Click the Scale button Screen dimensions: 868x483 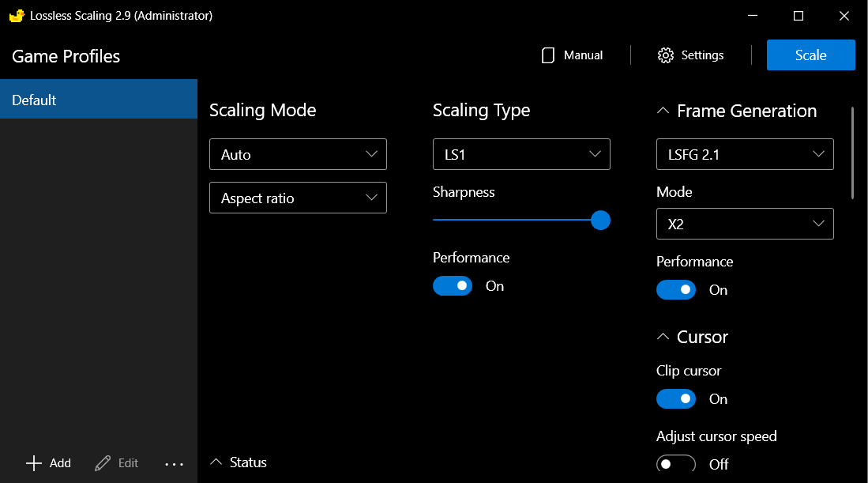point(811,55)
